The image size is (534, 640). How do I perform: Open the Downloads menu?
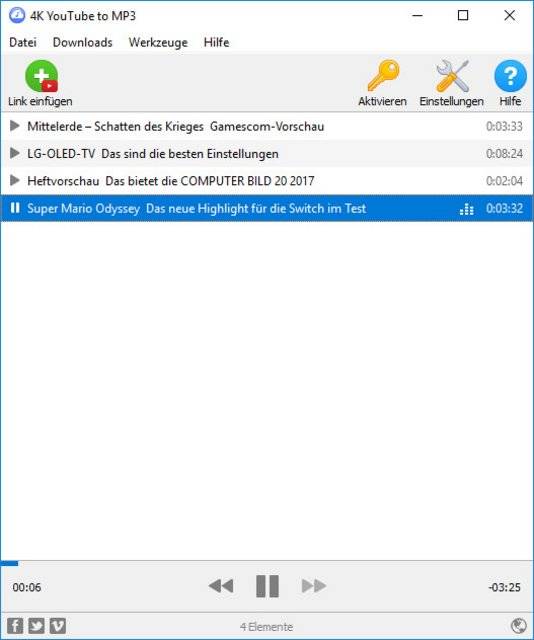tap(82, 42)
